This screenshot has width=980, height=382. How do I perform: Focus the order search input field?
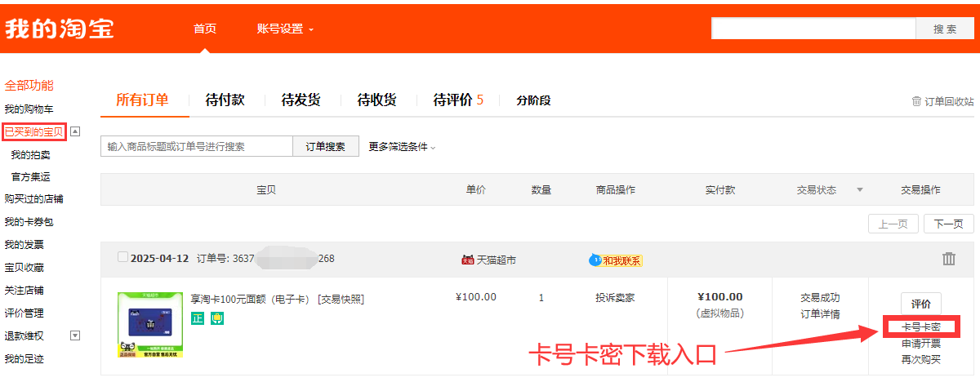pos(196,147)
